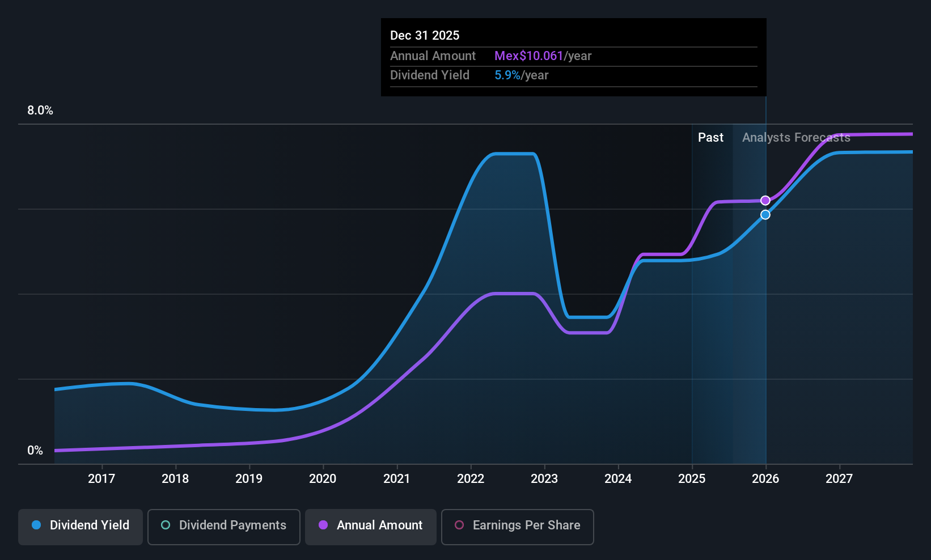Toggle the Annual Amount legend button

point(371,527)
